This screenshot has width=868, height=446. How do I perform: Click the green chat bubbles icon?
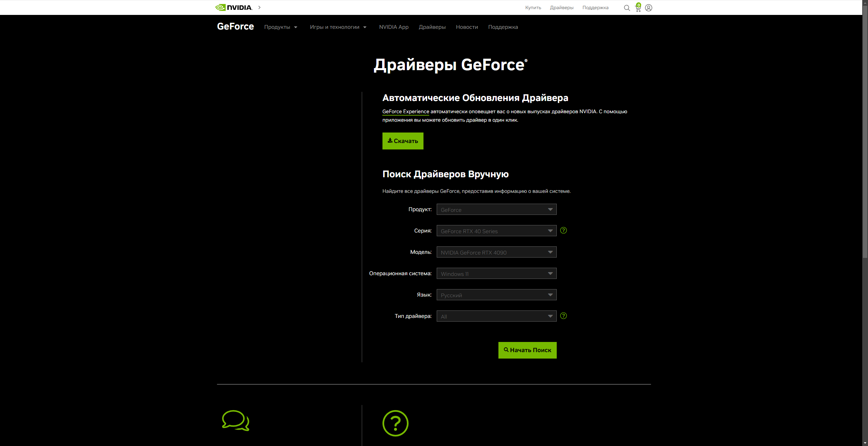tap(236, 421)
